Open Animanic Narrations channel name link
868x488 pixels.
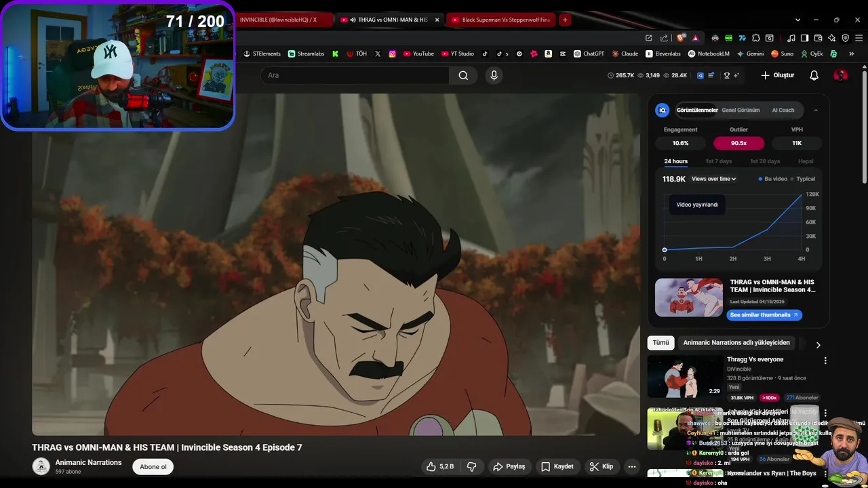[x=88, y=462]
